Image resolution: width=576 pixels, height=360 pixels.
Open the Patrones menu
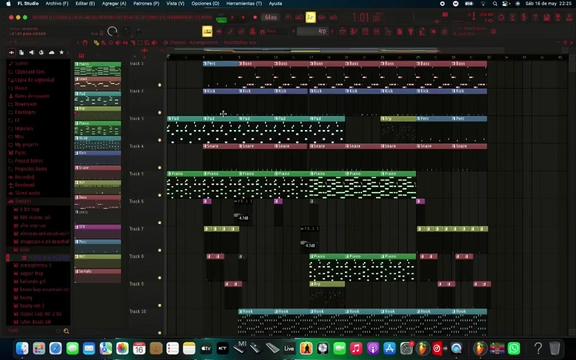point(146,4)
